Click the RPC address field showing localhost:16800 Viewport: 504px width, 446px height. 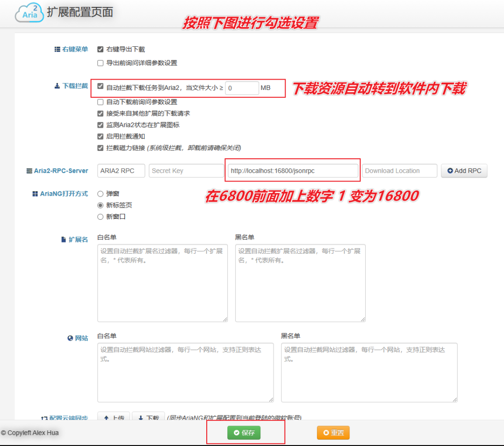[292, 170]
